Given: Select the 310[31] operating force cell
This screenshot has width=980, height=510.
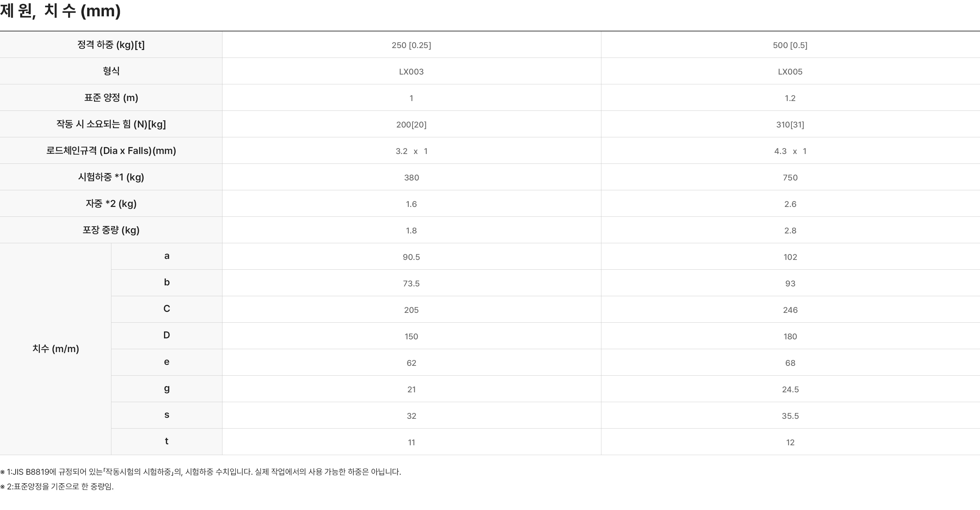Looking at the screenshot, I should (790, 125).
